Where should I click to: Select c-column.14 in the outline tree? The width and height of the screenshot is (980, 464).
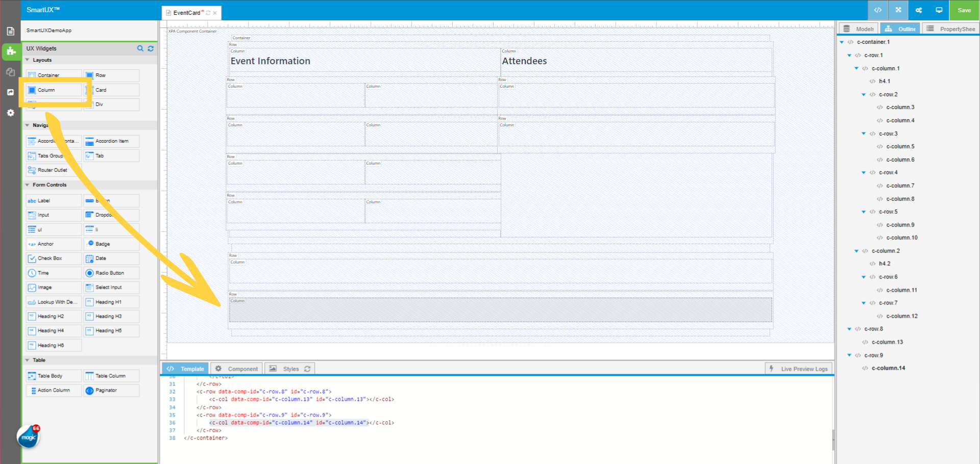pos(888,368)
